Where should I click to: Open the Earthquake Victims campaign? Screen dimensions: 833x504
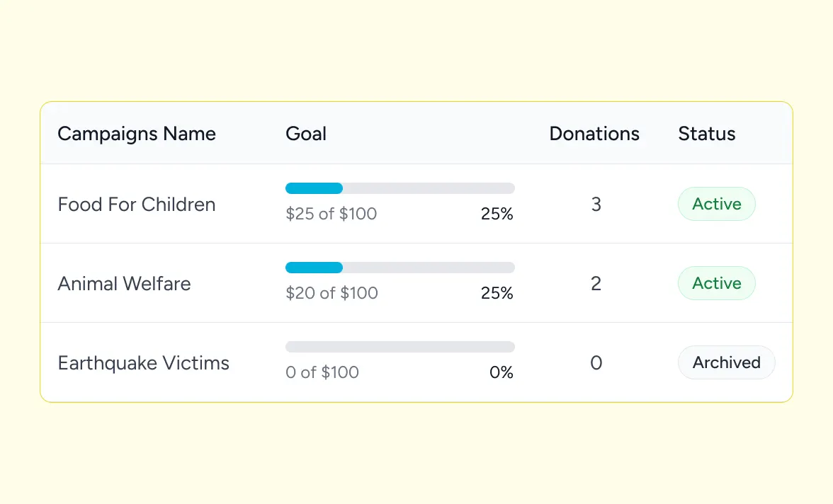click(144, 363)
